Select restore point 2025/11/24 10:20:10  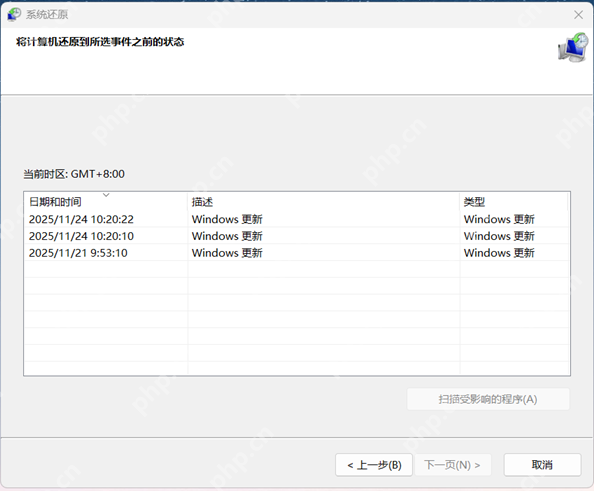coord(296,236)
